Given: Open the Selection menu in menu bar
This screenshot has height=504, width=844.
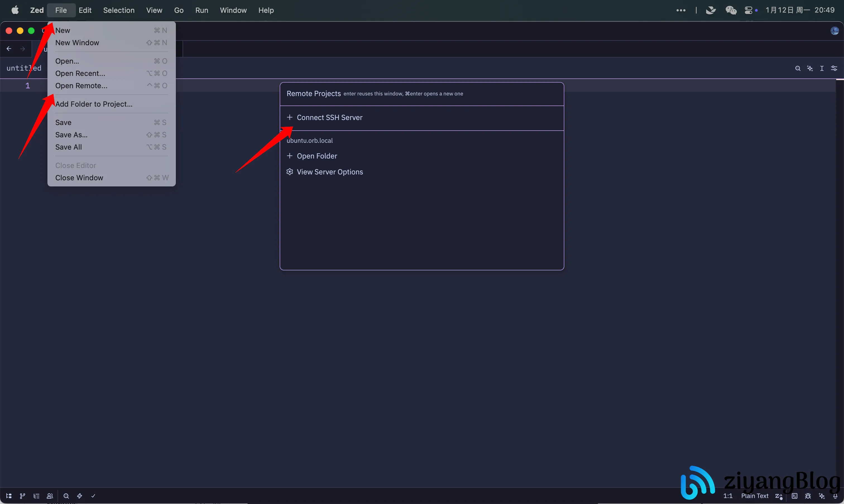Looking at the screenshot, I should pyautogui.click(x=119, y=10).
